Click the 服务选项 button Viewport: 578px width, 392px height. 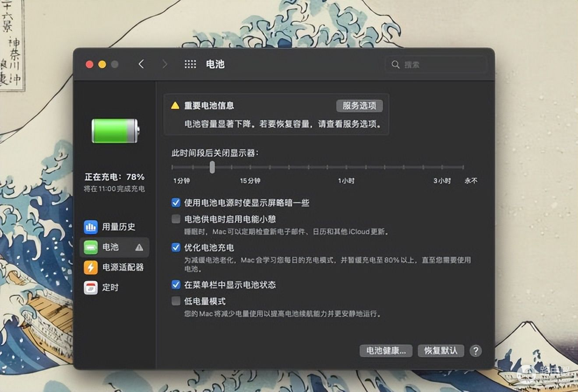point(359,106)
